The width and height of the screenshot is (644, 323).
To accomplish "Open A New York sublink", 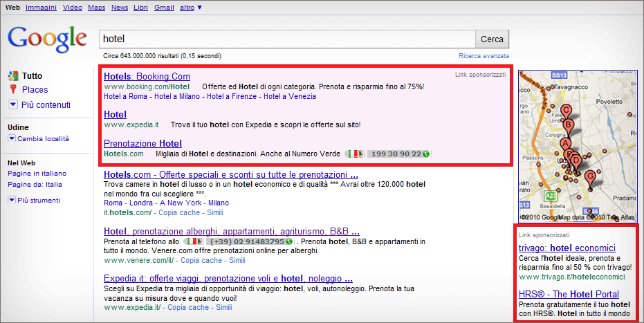I will point(181,203).
